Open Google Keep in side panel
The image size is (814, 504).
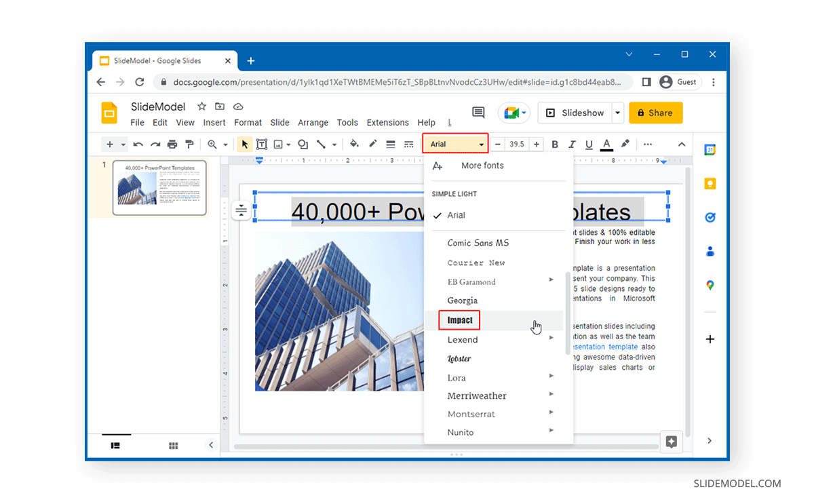point(710,184)
